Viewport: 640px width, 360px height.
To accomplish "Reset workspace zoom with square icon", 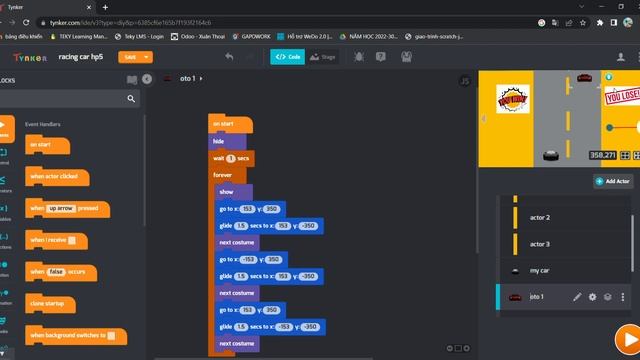I will [458, 348].
